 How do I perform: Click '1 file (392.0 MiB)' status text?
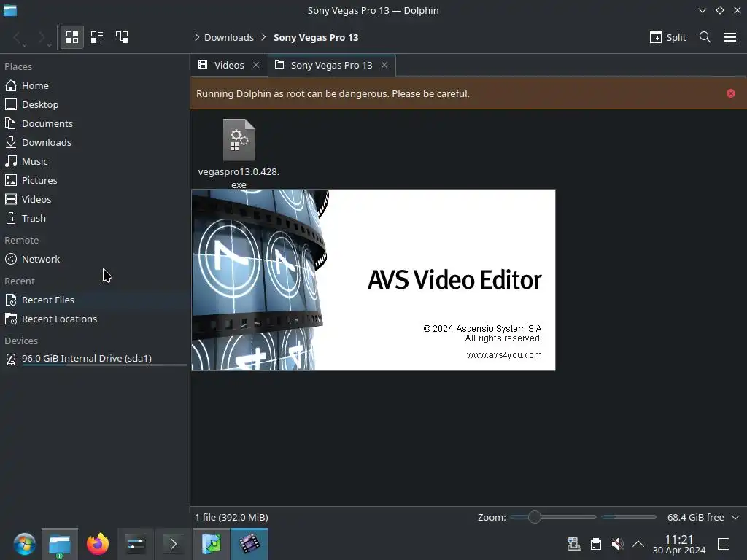tap(231, 517)
